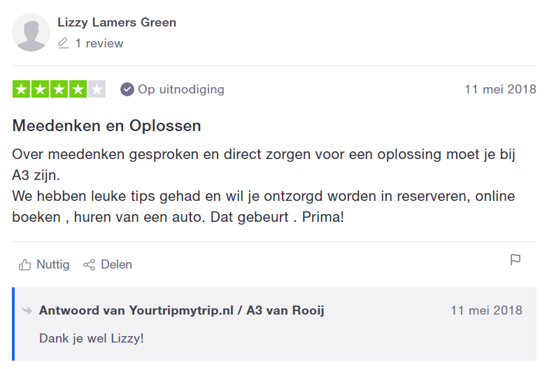Click the share icon beside Delen
The height and width of the screenshot is (369, 547).
[x=89, y=265]
